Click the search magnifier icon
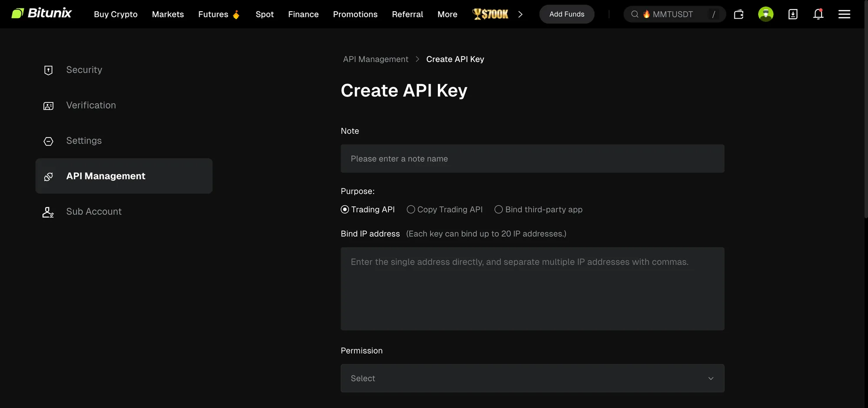Screen dimensions: 868x408 635,14
